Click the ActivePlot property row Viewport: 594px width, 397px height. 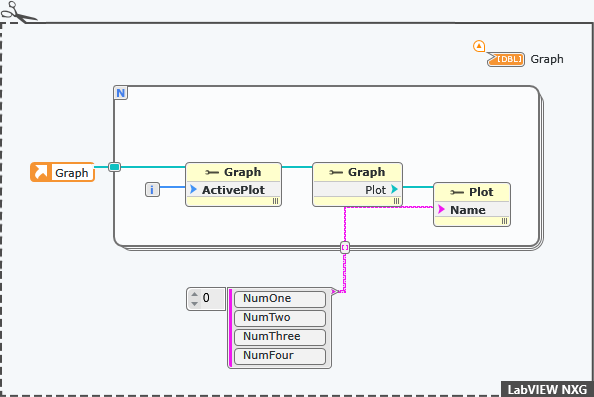233,190
